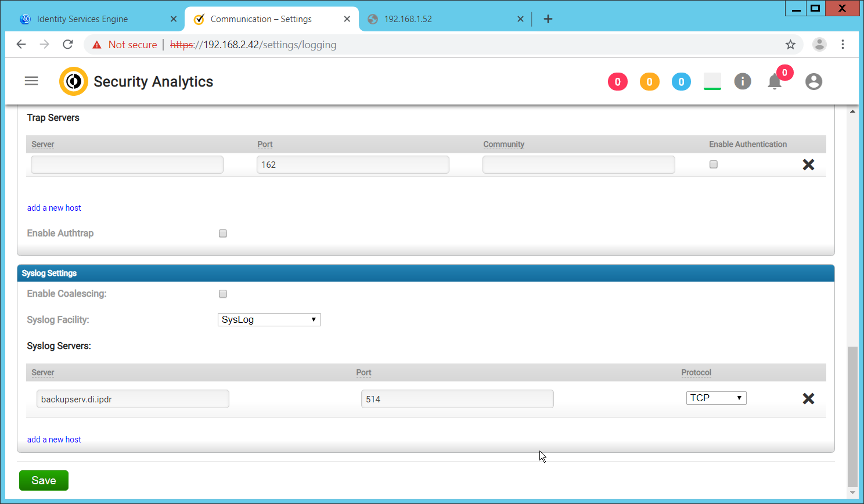
Task: Click the blue alert counter badge
Action: [681, 82]
